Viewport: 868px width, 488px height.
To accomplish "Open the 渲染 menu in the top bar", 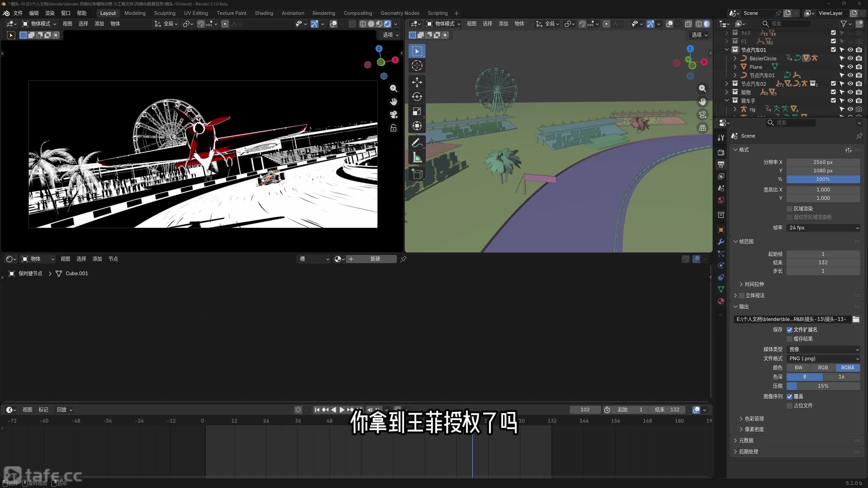I will point(50,13).
